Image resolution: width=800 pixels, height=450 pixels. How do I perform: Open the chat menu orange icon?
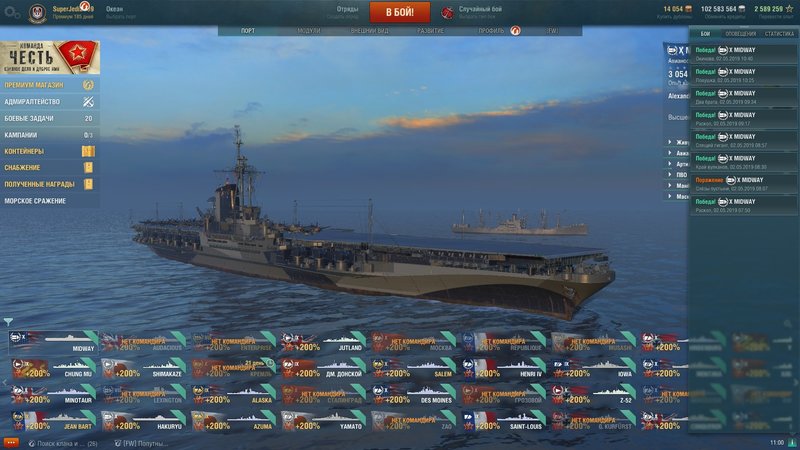pos(11,443)
